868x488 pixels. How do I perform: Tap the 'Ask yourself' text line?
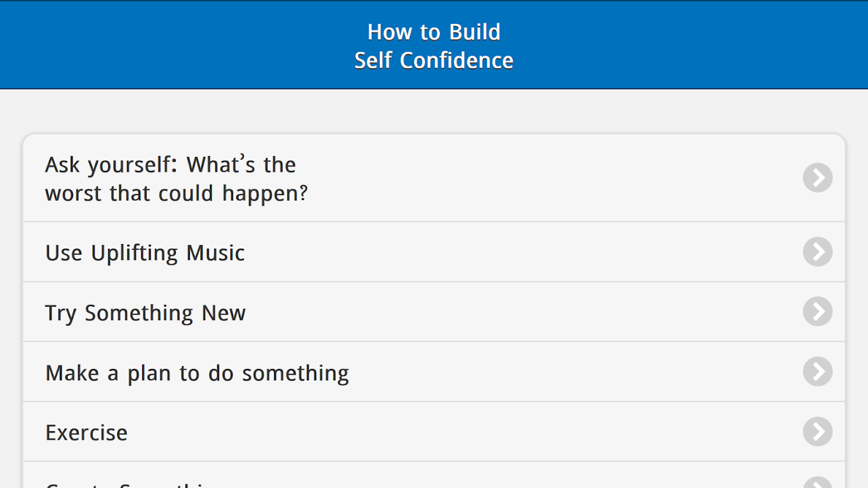click(x=170, y=165)
